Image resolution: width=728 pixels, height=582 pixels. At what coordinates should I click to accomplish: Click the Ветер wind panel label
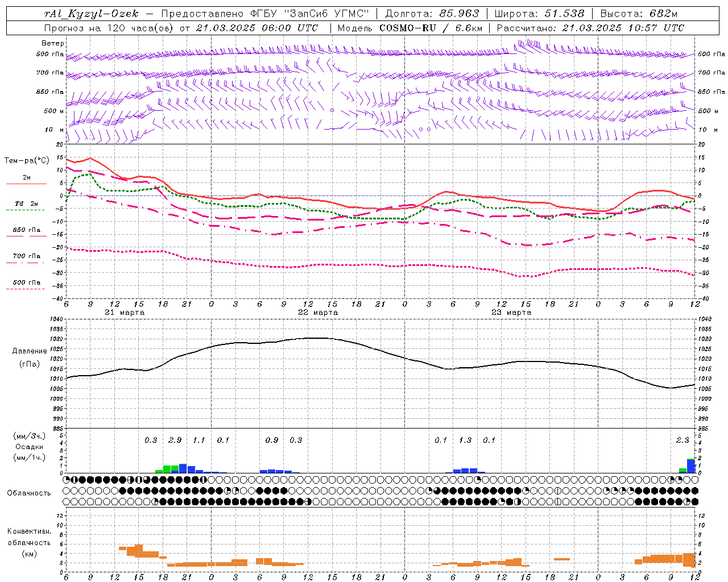click(x=52, y=43)
